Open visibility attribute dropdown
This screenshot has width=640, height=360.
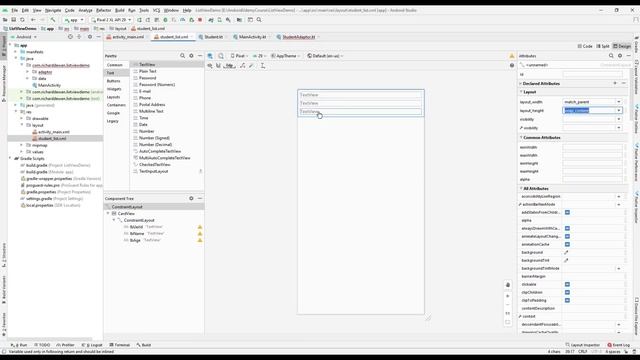[619, 119]
